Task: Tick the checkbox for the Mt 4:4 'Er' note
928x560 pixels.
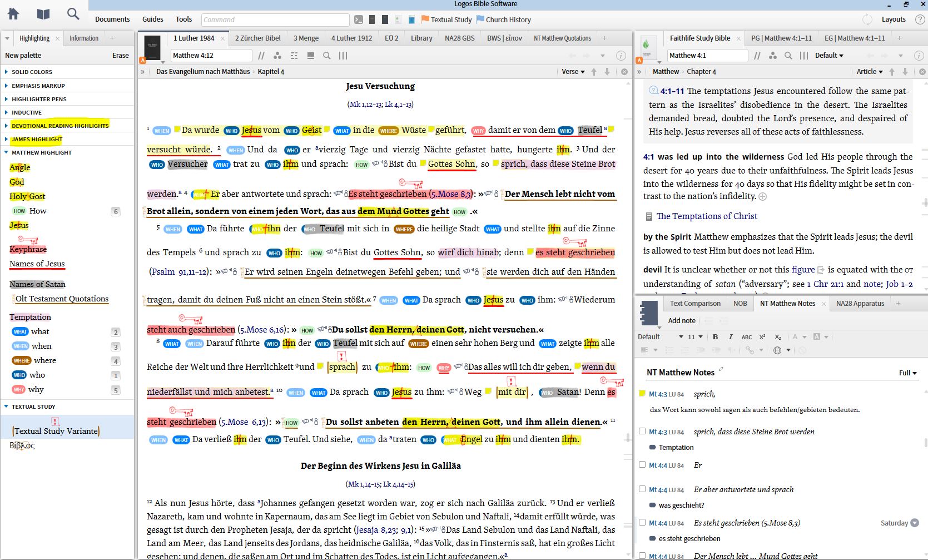Action: click(x=642, y=465)
